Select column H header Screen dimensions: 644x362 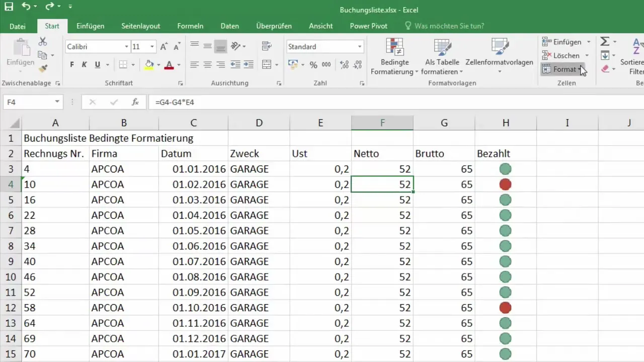(x=506, y=123)
